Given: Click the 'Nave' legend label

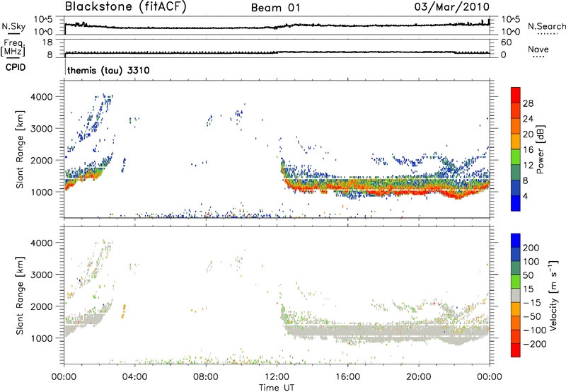Looking at the screenshot, I should 538,50.
